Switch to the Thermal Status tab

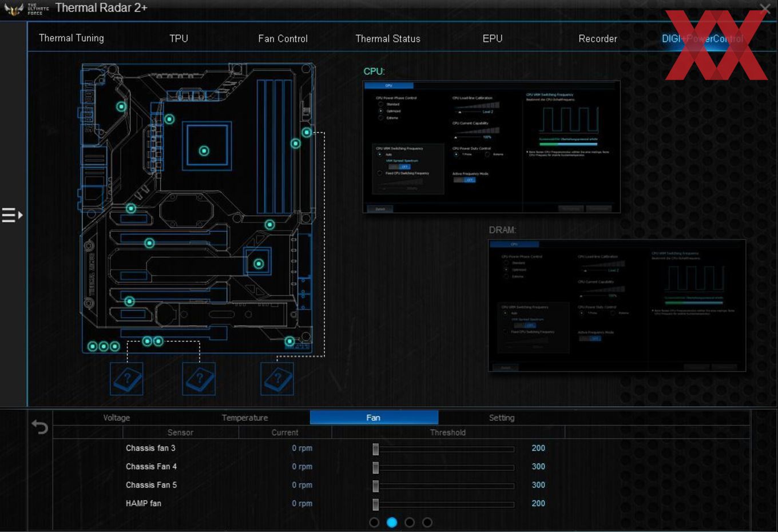point(388,39)
